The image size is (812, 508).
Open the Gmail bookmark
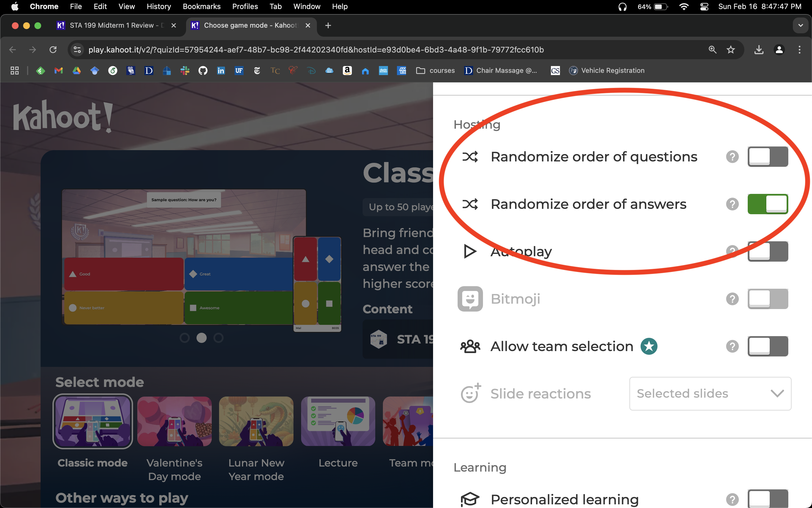tap(59, 71)
